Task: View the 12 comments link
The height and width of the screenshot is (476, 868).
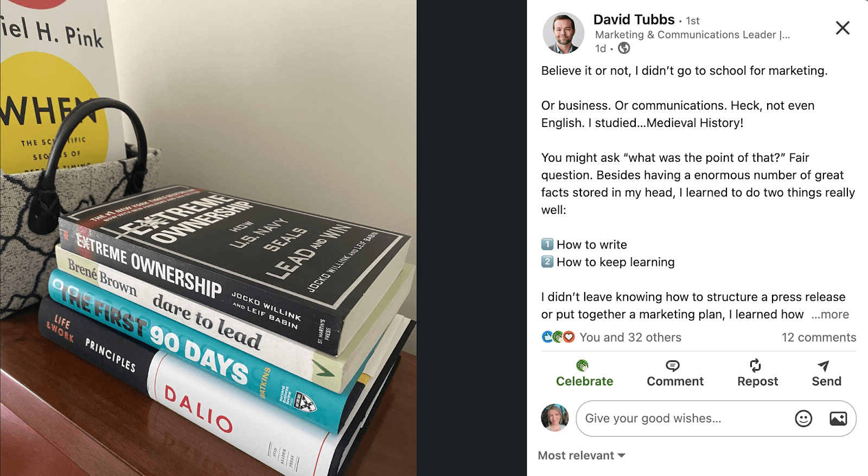Action: point(819,337)
